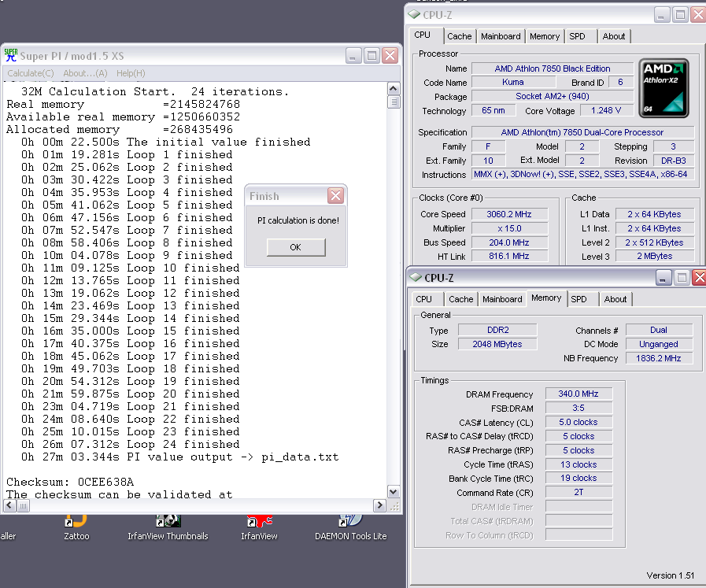Open About tab in lower CPU-Z window
Viewport: 706px width, 588px height.
pyautogui.click(x=615, y=299)
